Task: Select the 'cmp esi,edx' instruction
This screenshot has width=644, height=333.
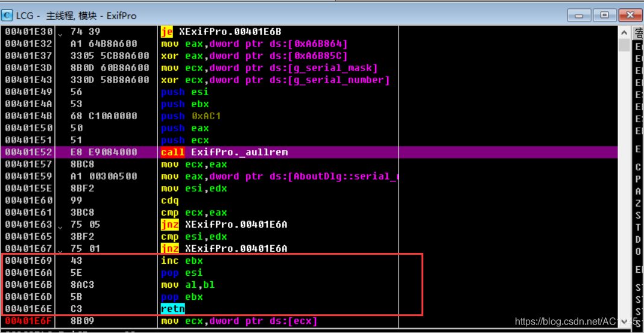Action: pos(194,237)
